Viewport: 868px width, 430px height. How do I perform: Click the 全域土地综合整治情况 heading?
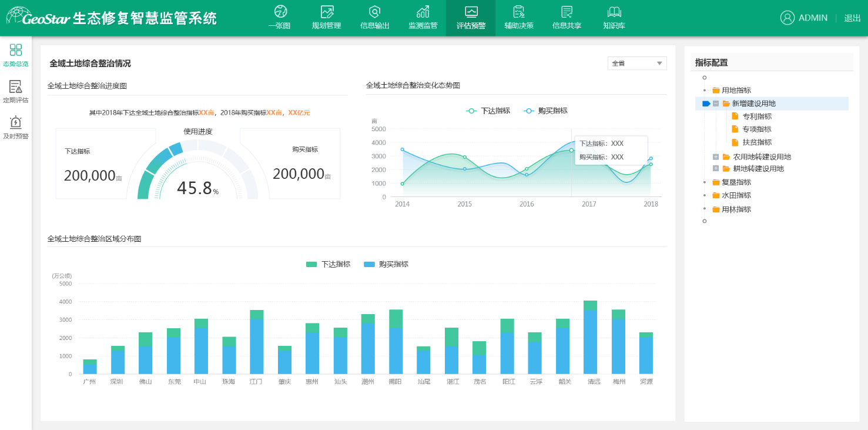tap(90, 64)
